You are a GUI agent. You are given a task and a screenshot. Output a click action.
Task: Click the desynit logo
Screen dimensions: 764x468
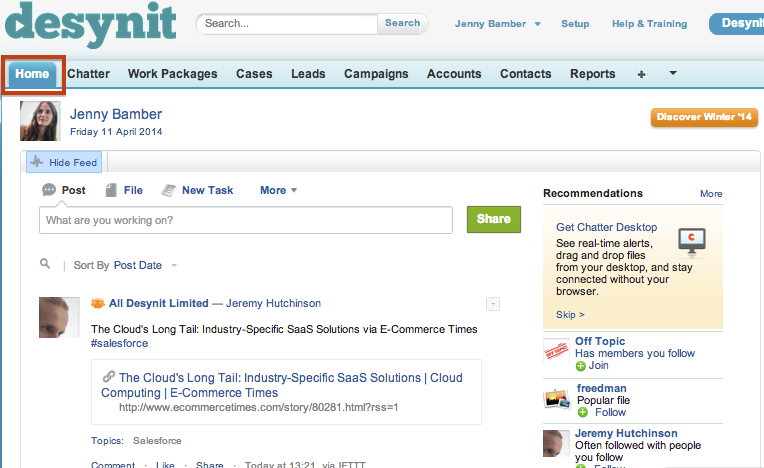click(x=91, y=23)
